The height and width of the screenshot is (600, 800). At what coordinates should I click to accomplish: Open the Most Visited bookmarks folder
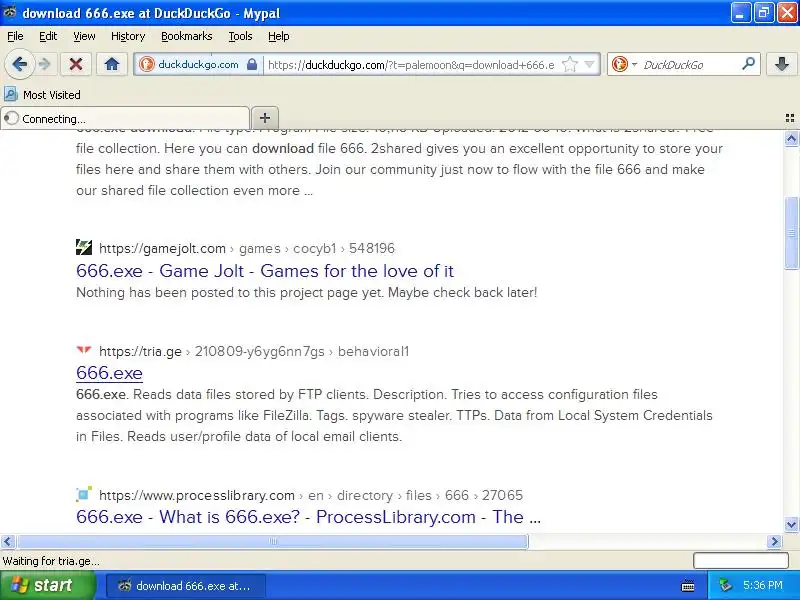(42, 95)
